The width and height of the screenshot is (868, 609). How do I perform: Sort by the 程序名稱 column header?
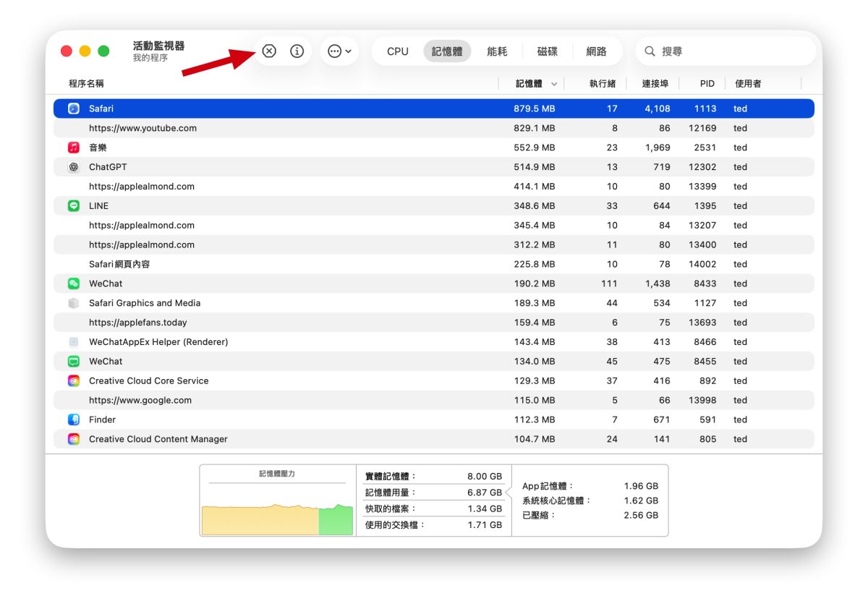coord(86,84)
